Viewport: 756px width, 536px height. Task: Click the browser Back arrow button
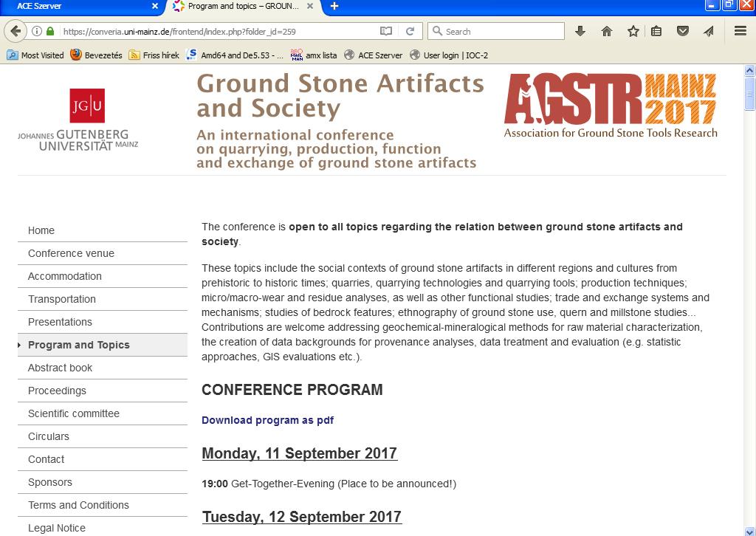pos(15,31)
